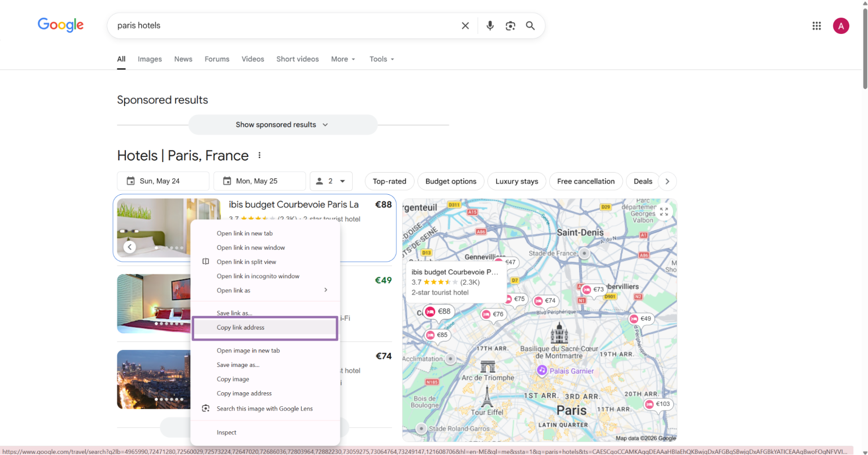This screenshot has height=455, width=868.
Task: Select the €74 hotel pin on map
Action: coord(545,300)
